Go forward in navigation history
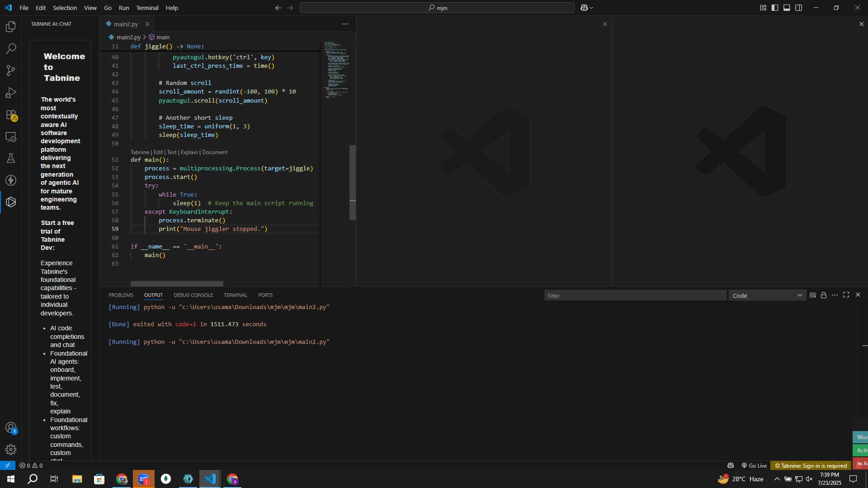The height and width of the screenshot is (488, 868). [x=290, y=8]
